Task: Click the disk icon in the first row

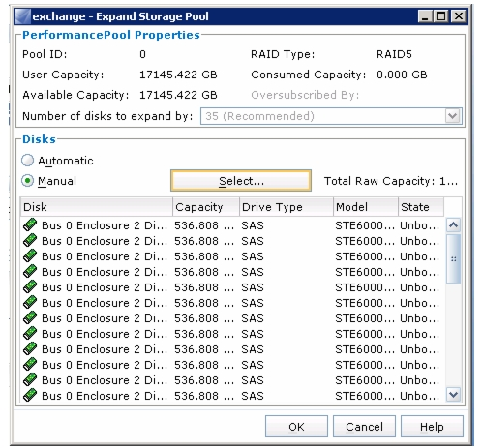Action: point(30,224)
